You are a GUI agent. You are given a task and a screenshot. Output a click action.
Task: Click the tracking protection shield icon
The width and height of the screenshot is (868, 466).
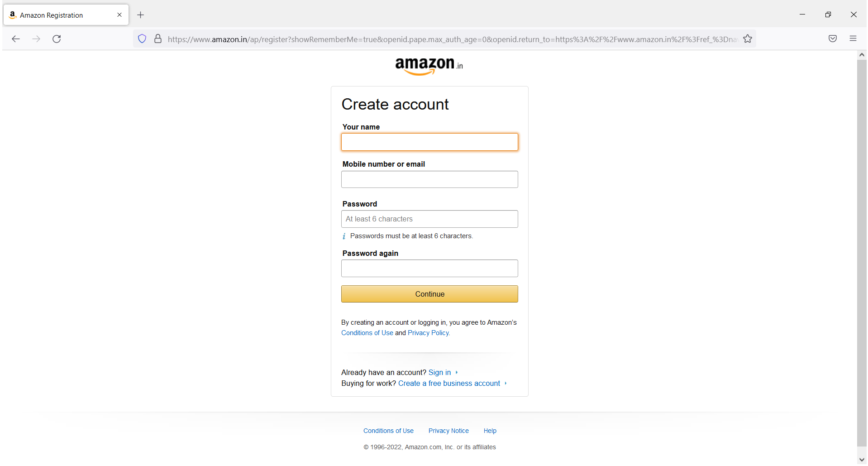pyautogui.click(x=142, y=38)
